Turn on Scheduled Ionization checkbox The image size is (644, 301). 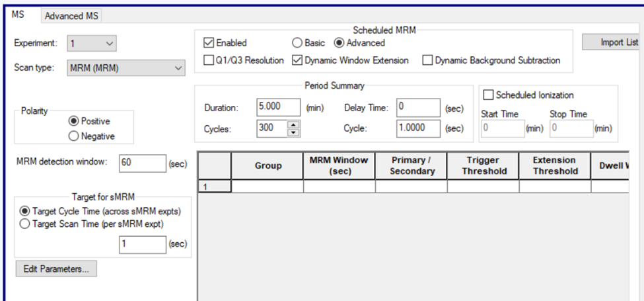coord(489,96)
